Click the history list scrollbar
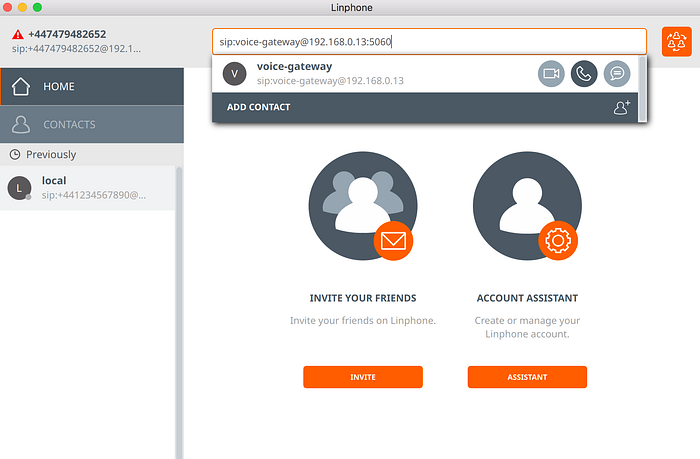Viewport: 700px width, 459px height. pos(179,313)
